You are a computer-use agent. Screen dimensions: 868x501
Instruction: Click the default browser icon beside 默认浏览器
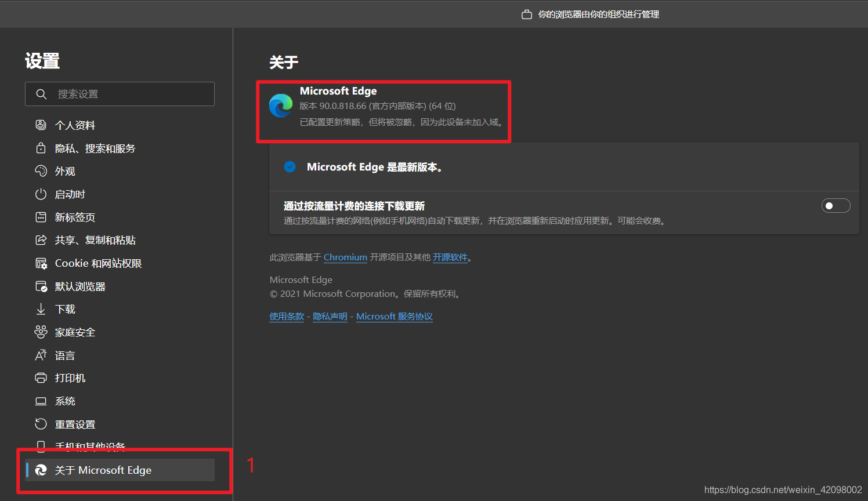click(x=41, y=286)
